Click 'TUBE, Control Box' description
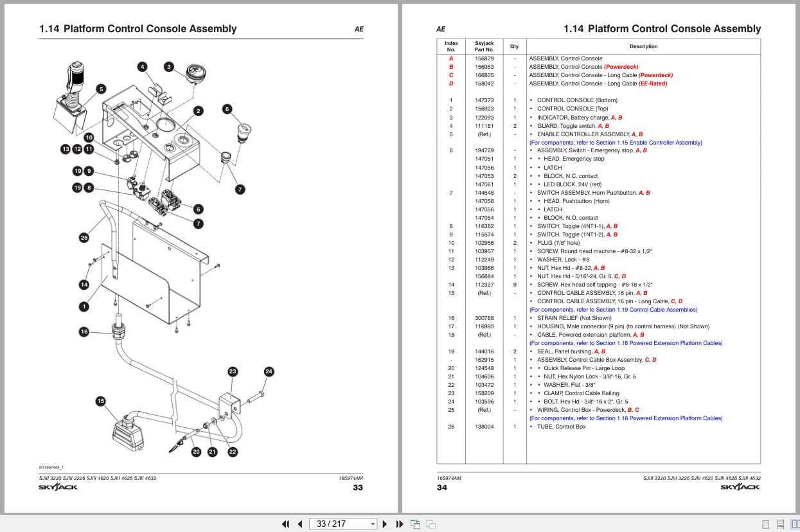The width and height of the screenshot is (800, 532). [x=561, y=427]
